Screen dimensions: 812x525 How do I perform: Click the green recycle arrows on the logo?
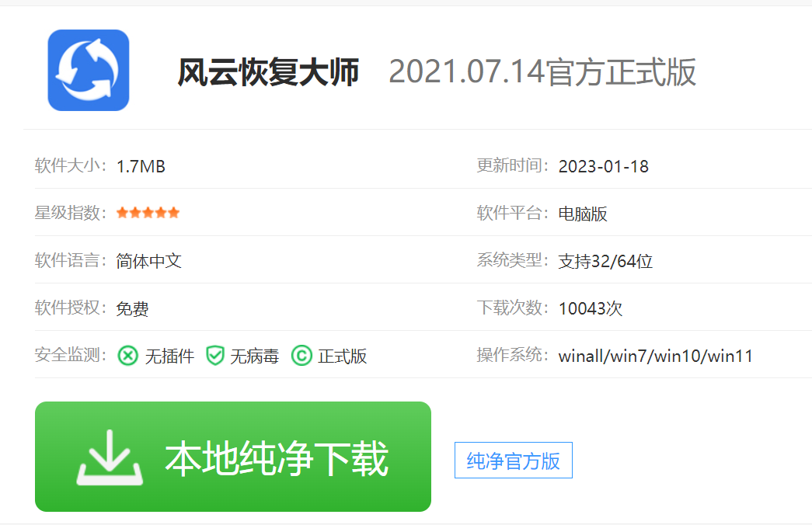point(88,70)
